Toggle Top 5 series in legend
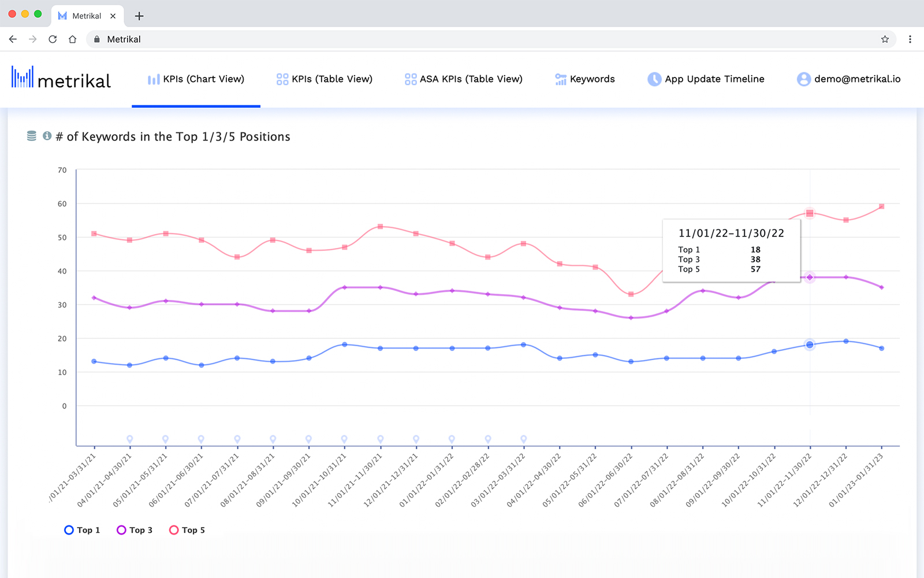Viewport: 924px width, 578px height. [x=187, y=530]
